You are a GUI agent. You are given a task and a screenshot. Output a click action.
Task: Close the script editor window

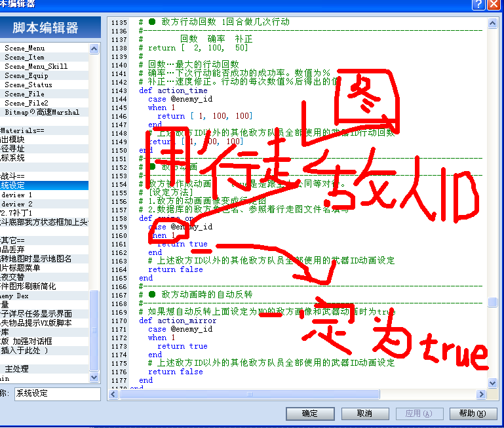click(494, 4)
